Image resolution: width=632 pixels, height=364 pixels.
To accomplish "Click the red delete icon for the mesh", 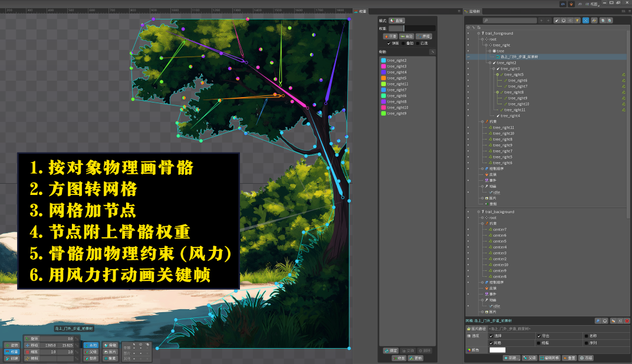I will tap(627, 320).
